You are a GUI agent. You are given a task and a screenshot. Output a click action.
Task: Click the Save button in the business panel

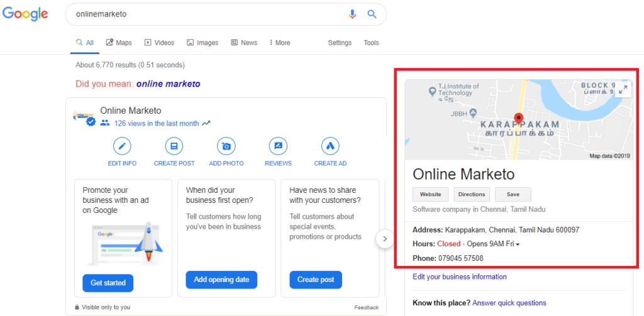click(513, 195)
